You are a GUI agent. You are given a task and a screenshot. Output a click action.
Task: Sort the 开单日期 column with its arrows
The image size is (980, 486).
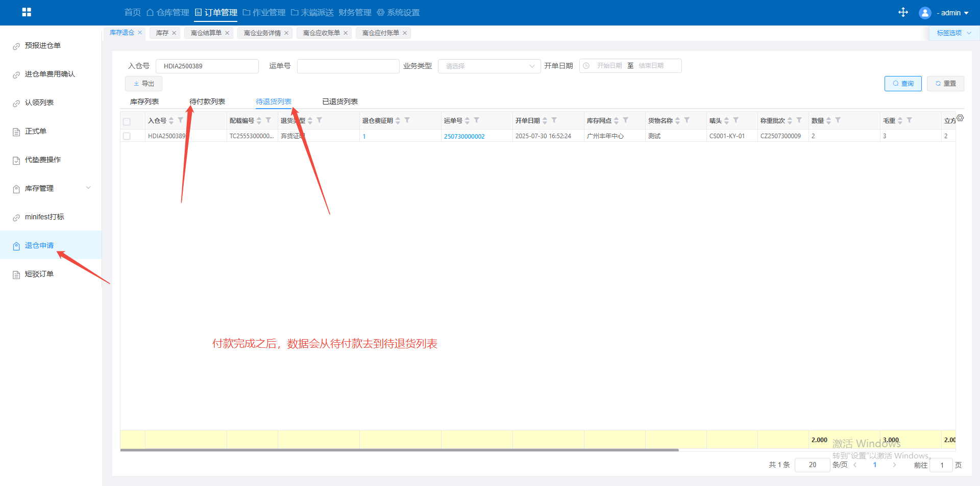click(545, 121)
